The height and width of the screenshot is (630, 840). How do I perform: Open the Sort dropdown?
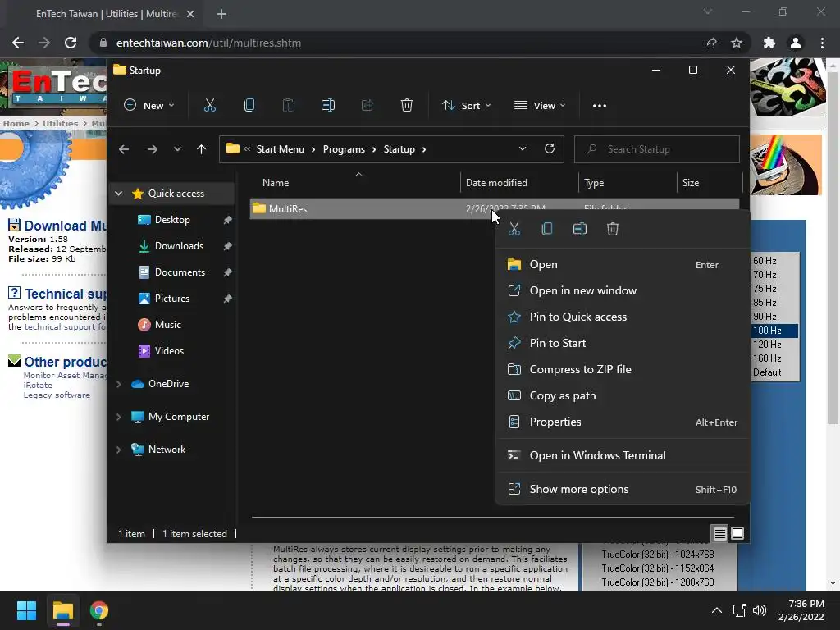(466, 106)
